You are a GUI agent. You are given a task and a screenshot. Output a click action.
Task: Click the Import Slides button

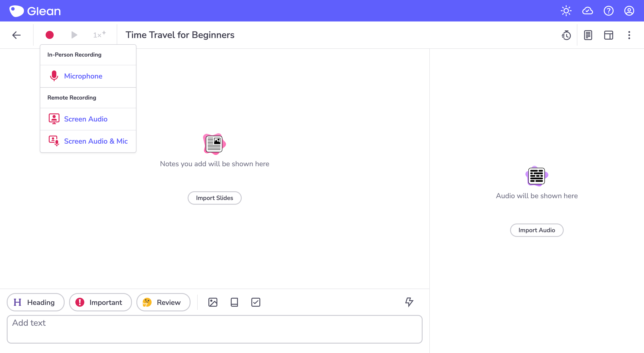click(x=214, y=198)
